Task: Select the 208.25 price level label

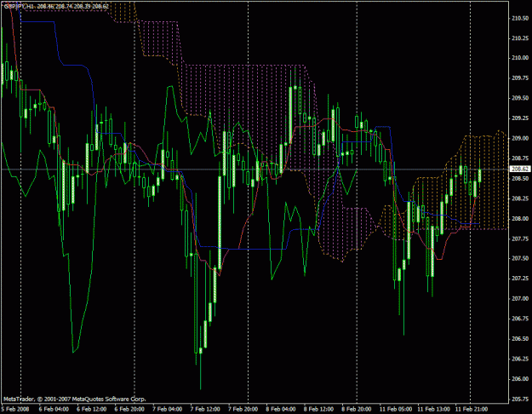Action: point(519,198)
